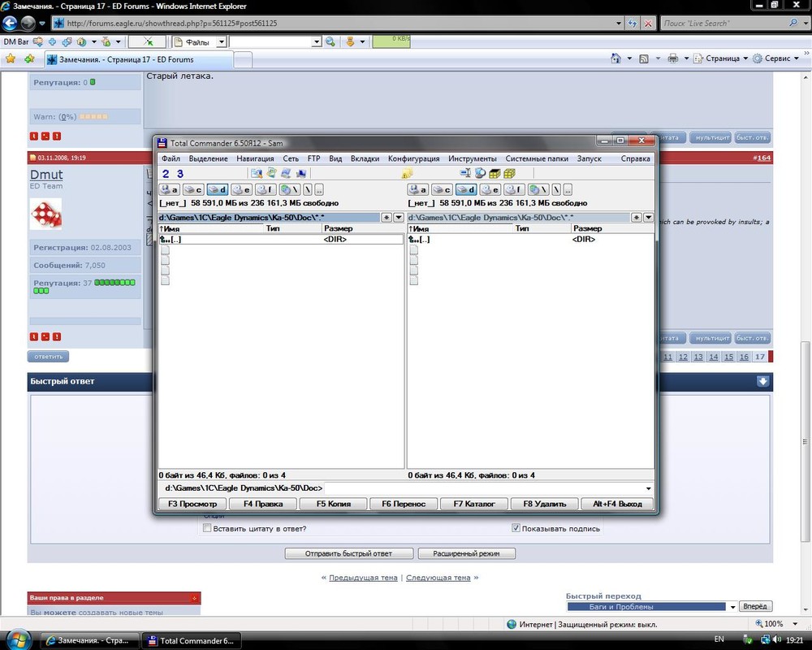
Task: Open the 'Инструменты' menu
Action: [x=473, y=158]
